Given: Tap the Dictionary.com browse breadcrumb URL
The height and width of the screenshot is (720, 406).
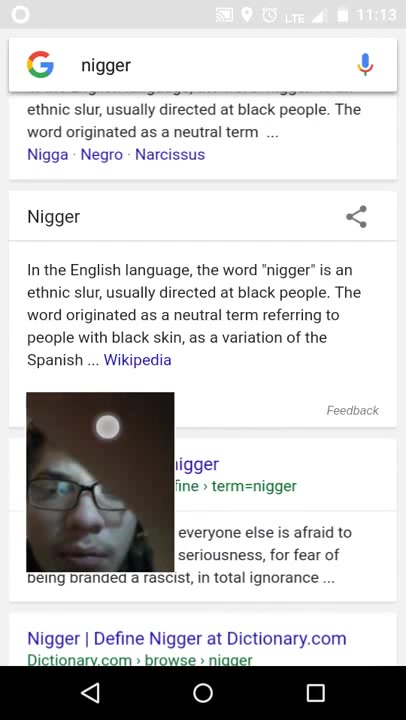Looking at the screenshot, I should pyautogui.click(x=140, y=660).
